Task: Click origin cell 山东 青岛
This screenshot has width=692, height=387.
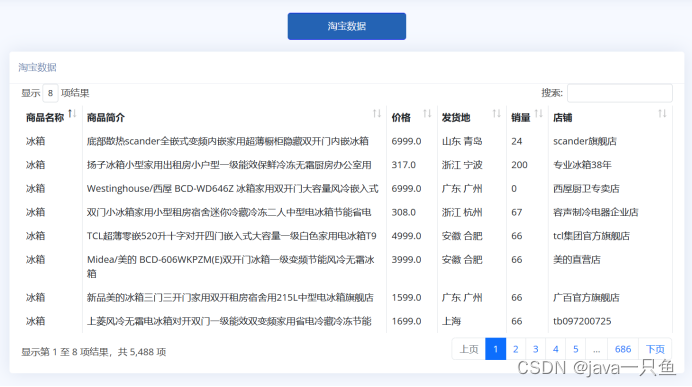Action: click(x=462, y=141)
